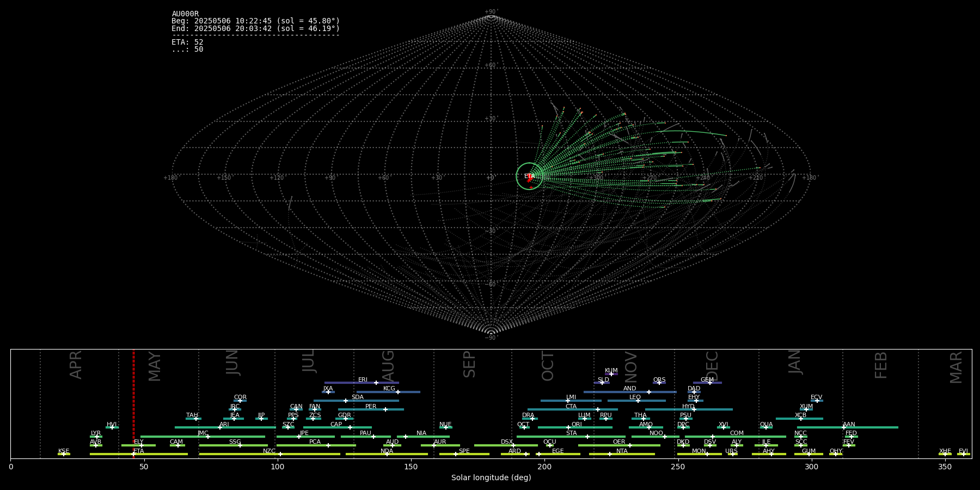
Task: Select the HYD shower label
Action: pyautogui.click(x=689, y=407)
